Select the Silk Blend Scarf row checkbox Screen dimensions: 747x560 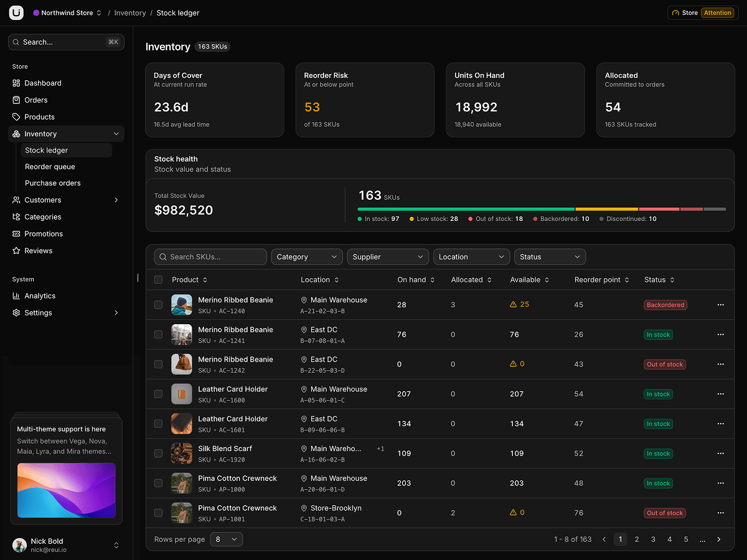click(158, 454)
